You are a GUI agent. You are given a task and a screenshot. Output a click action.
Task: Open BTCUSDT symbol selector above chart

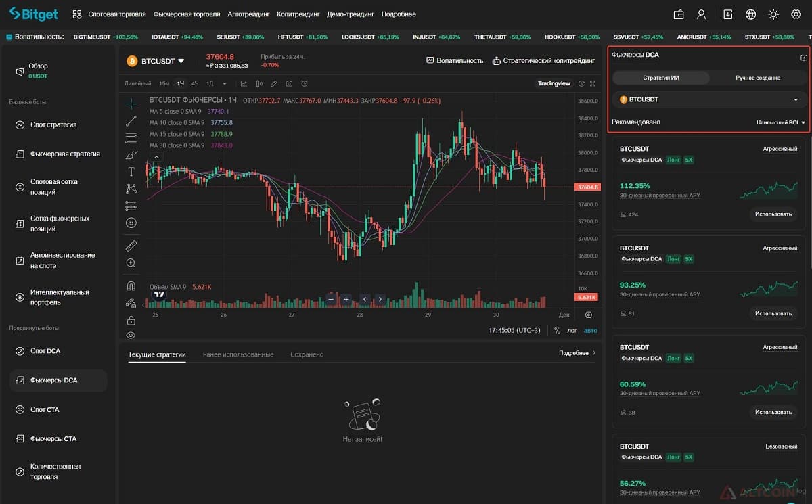(x=156, y=61)
